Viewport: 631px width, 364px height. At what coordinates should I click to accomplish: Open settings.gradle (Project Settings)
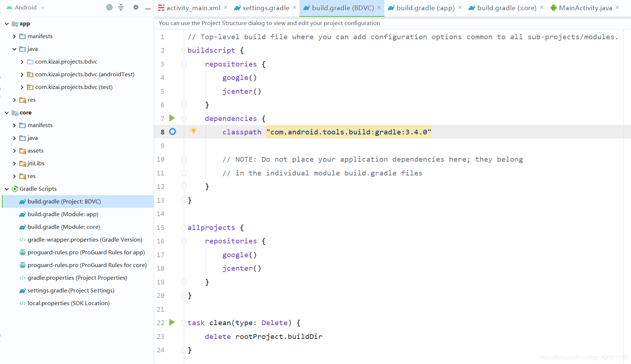pos(71,291)
